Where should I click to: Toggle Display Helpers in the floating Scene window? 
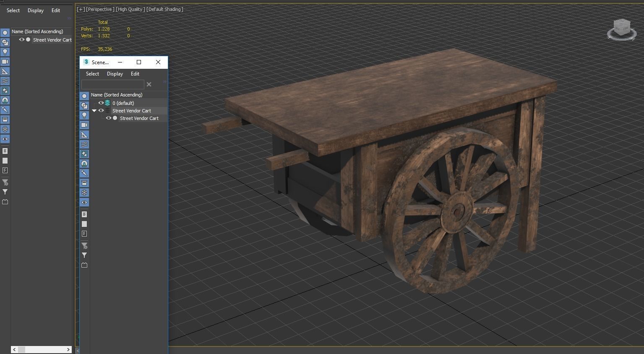[84, 135]
